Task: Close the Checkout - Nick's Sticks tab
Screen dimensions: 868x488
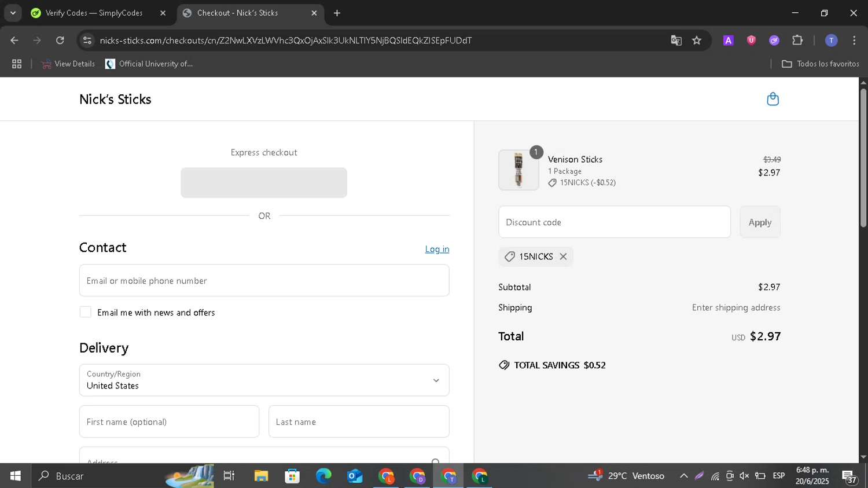Action: click(x=314, y=13)
